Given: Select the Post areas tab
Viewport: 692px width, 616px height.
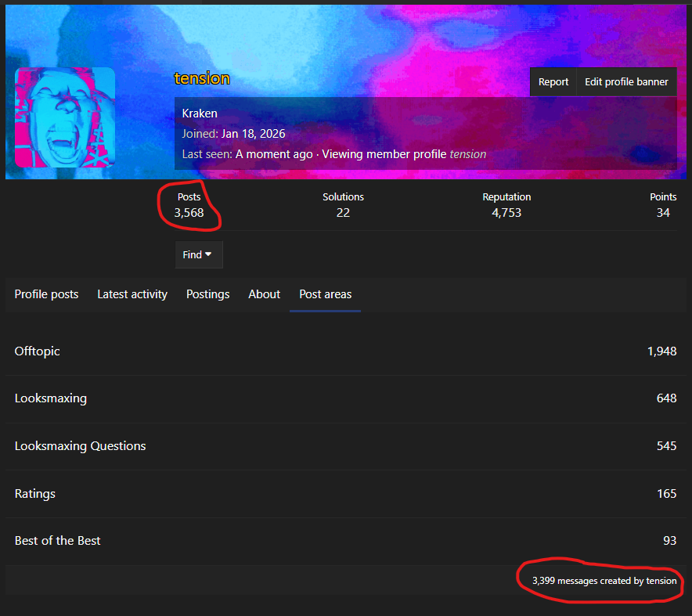Looking at the screenshot, I should click(325, 294).
